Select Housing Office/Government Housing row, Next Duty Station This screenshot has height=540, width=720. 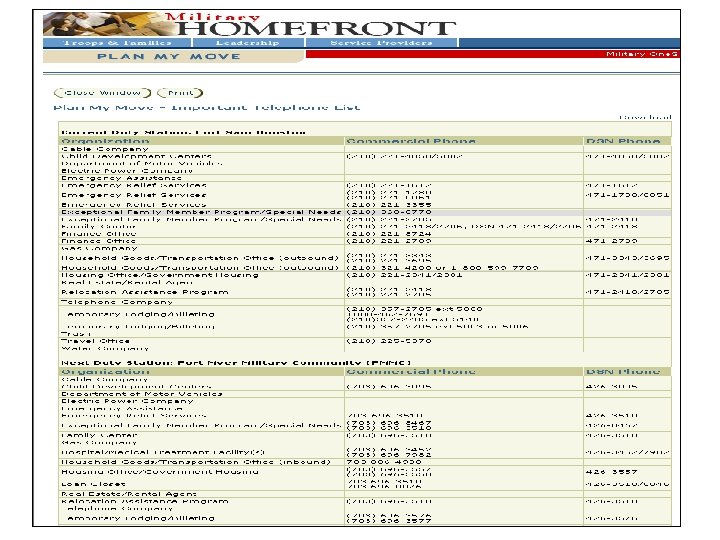(x=365, y=472)
